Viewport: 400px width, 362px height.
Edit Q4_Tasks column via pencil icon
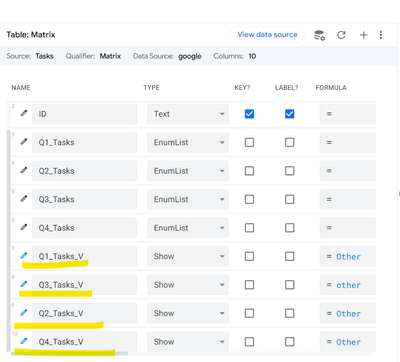(24, 227)
